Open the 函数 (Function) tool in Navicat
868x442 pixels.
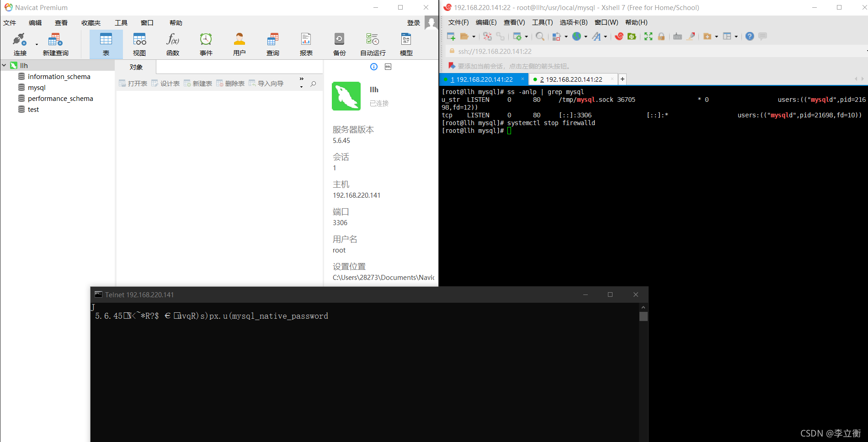(173, 44)
